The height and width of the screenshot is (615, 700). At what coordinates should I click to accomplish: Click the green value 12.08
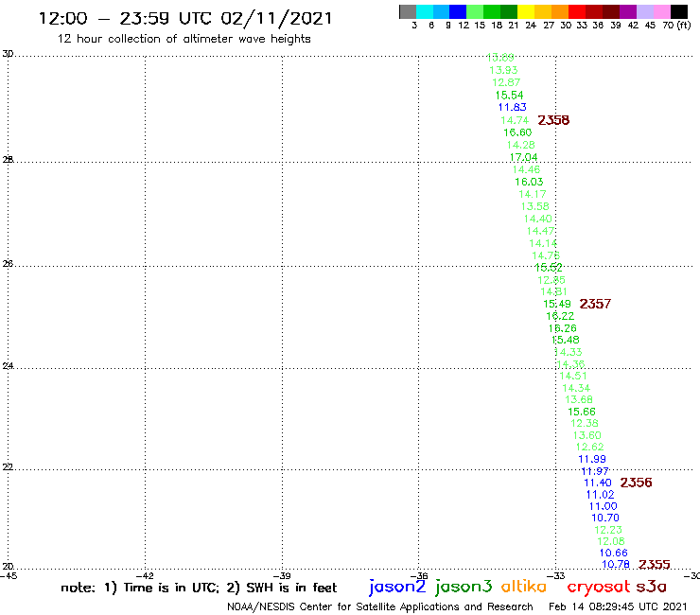point(611,541)
